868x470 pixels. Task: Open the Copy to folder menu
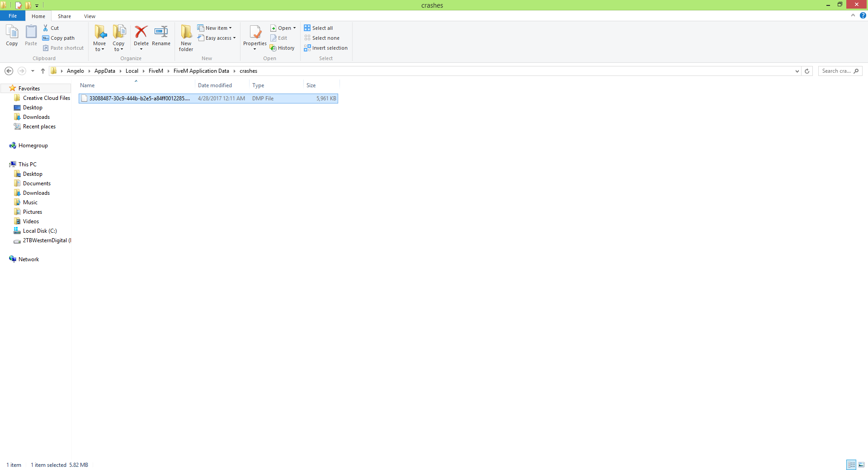tap(118, 38)
